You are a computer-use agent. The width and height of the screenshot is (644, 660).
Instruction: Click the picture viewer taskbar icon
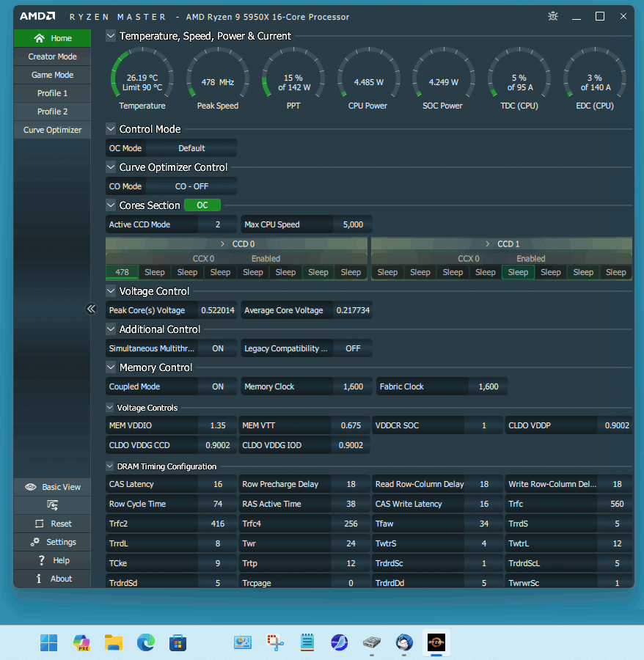click(243, 642)
